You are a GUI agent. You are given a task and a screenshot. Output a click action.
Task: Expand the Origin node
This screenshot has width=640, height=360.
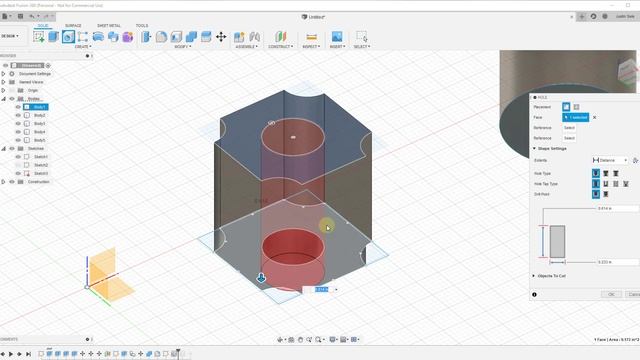3,90
